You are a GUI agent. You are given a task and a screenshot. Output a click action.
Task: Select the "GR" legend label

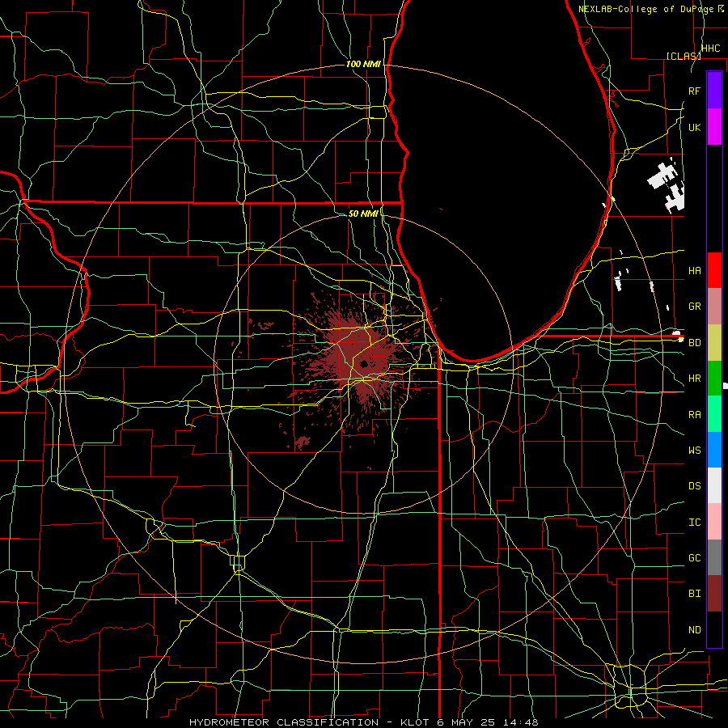point(695,307)
